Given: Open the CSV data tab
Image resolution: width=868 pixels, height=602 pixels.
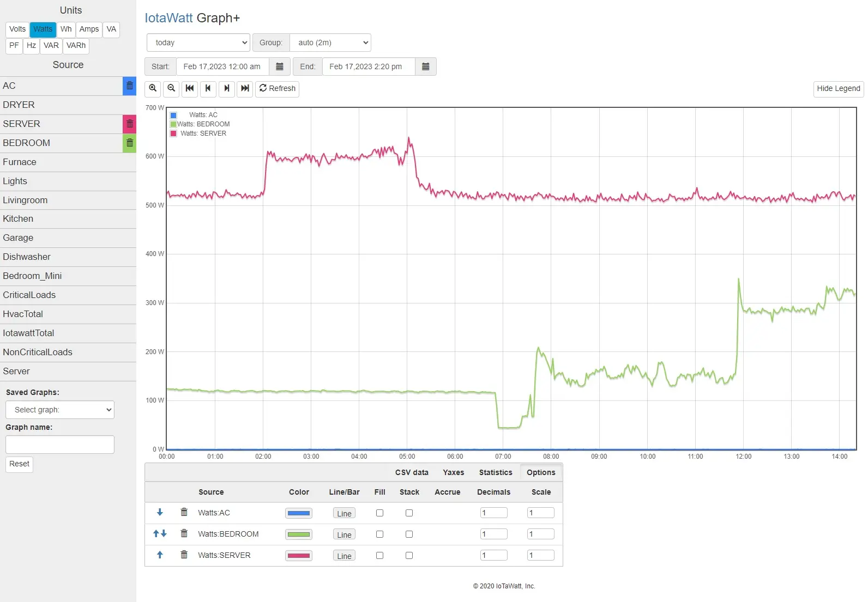Looking at the screenshot, I should pos(412,472).
